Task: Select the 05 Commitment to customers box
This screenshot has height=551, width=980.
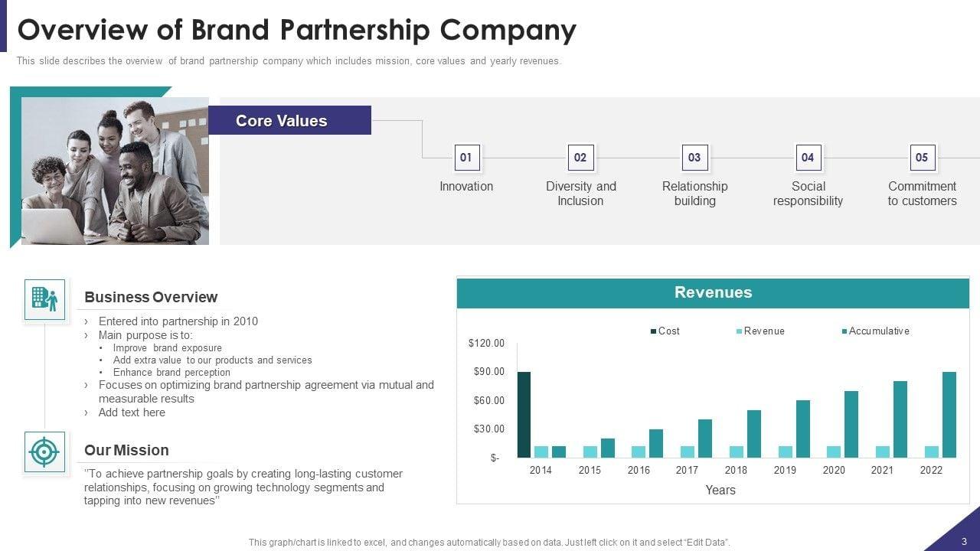Action: 922,158
